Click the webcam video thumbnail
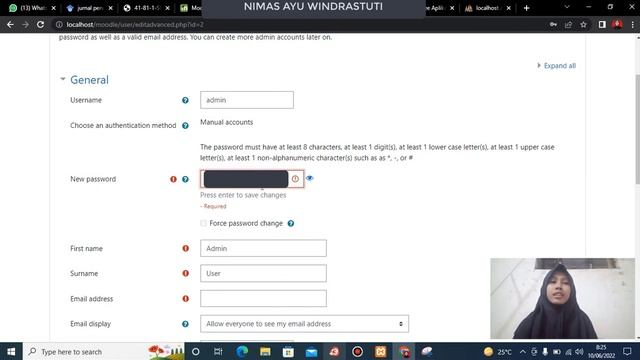Image resolution: width=640 pixels, height=360 pixels. coord(562,298)
